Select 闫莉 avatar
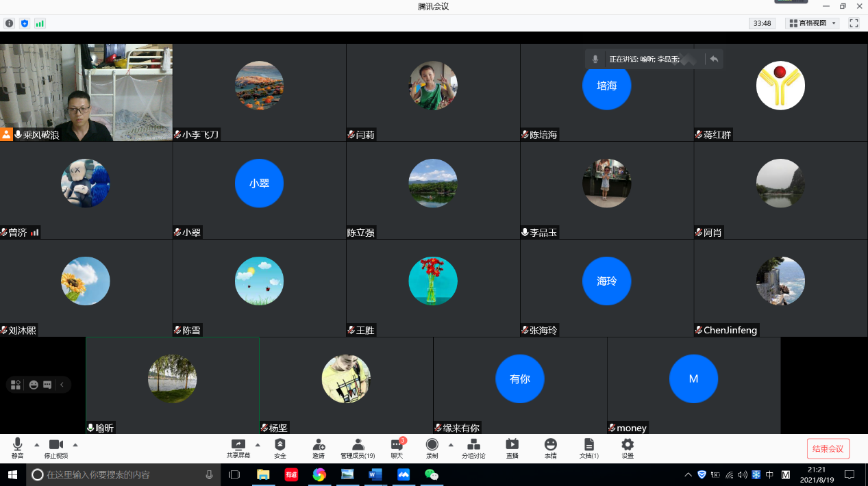This screenshot has height=486, width=868. click(433, 86)
